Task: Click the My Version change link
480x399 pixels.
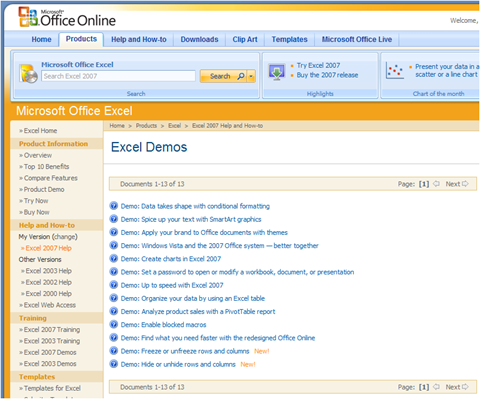Action: point(65,237)
